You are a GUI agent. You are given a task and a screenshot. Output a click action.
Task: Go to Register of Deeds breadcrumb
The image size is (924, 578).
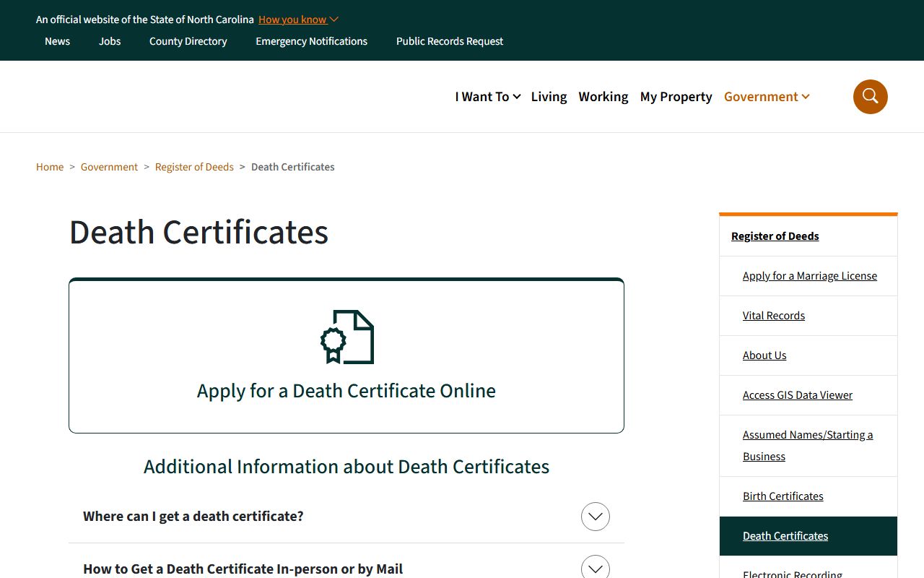click(x=194, y=167)
